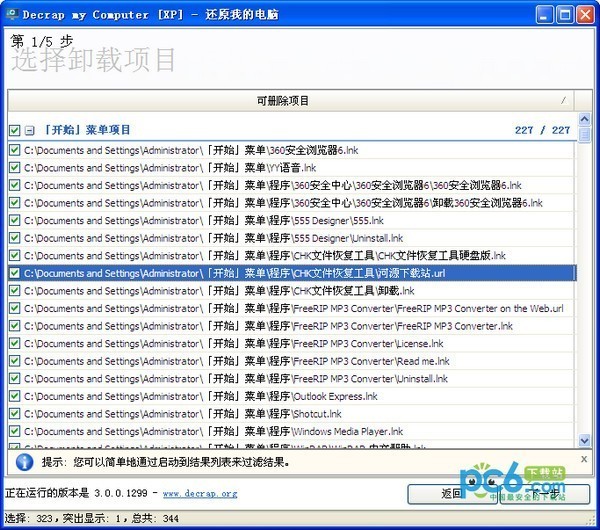Screen dimensions: 600x530
Task: Collapse the 「开始」菜单项目 group
Action: point(30,130)
